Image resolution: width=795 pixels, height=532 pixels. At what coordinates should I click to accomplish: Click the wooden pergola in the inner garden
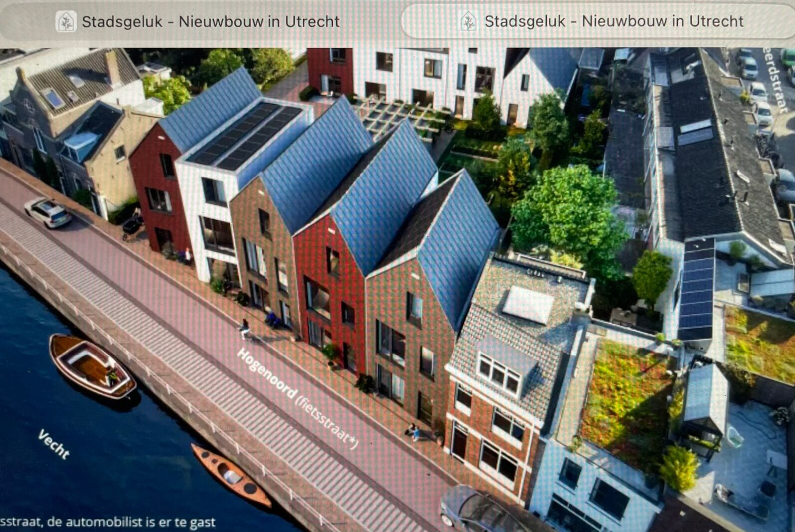[x=394, y=116]
